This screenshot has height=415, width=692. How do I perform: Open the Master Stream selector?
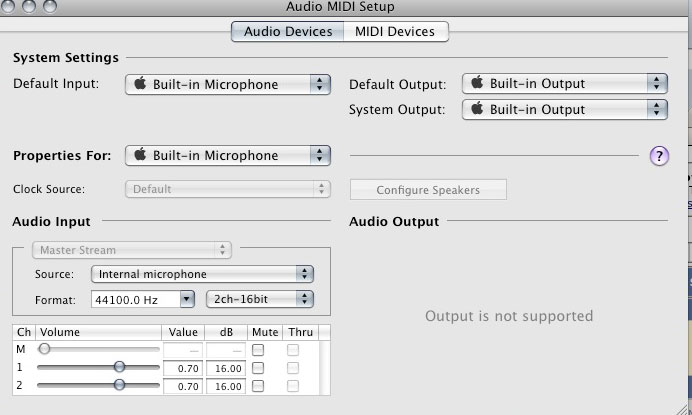coord(132,250)
